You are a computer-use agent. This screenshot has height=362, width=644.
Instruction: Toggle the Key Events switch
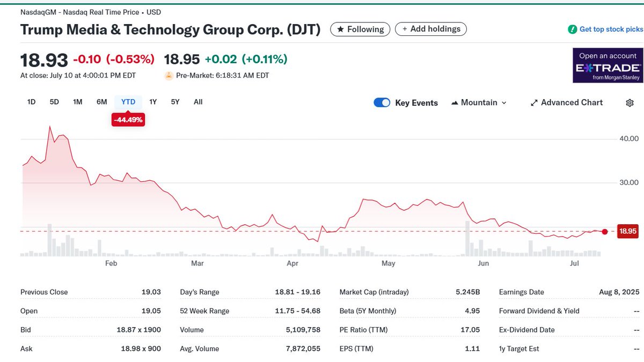click(x=382, y=103)
